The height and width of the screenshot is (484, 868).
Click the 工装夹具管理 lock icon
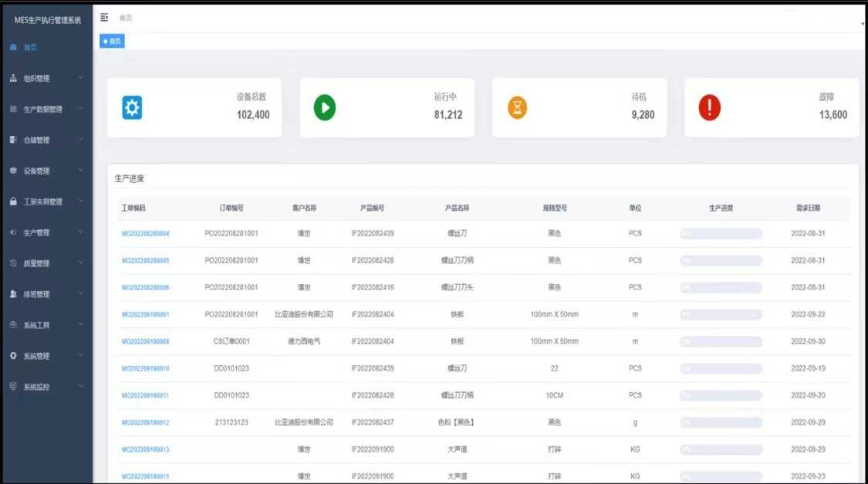click(x=13, y=201)
